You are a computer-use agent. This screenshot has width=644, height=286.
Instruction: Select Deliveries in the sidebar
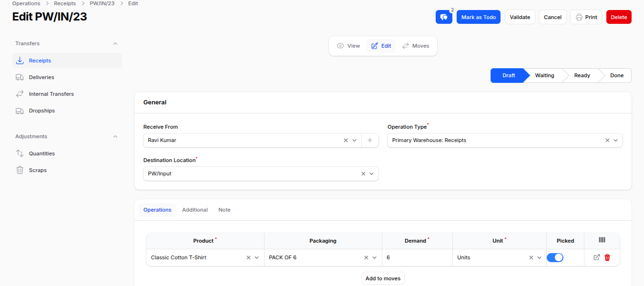click(x=41, y=77)
